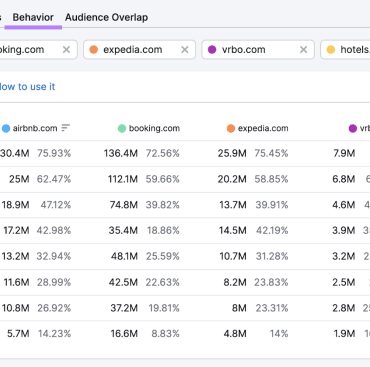
Task: Switch to the Behavior tab
Action: [33, 17]
